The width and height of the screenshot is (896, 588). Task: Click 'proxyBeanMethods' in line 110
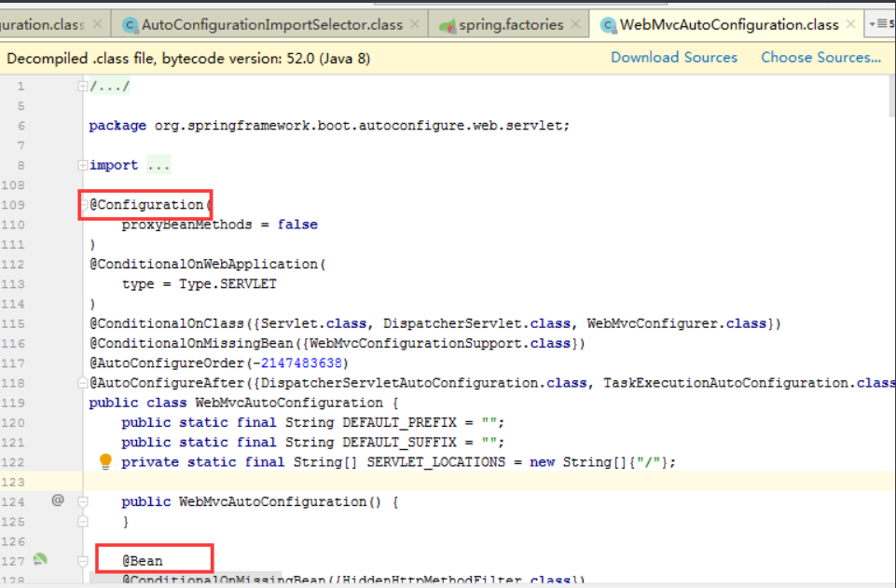186,225
